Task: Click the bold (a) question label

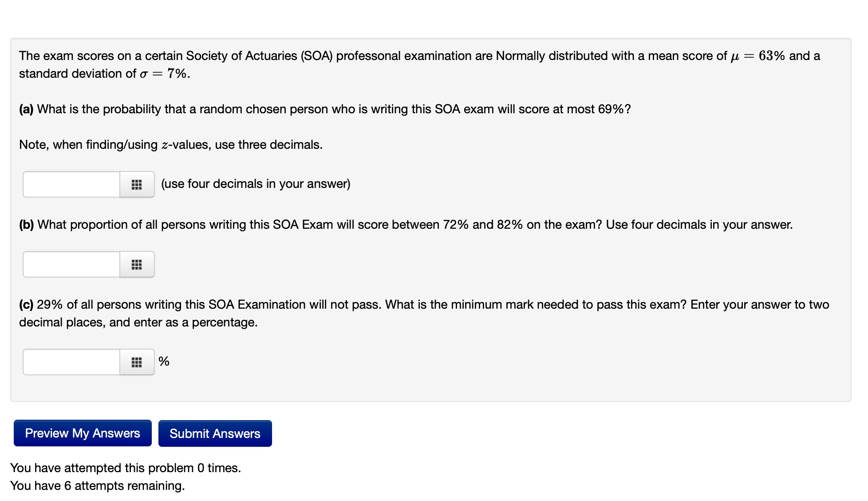Action: 26,109
